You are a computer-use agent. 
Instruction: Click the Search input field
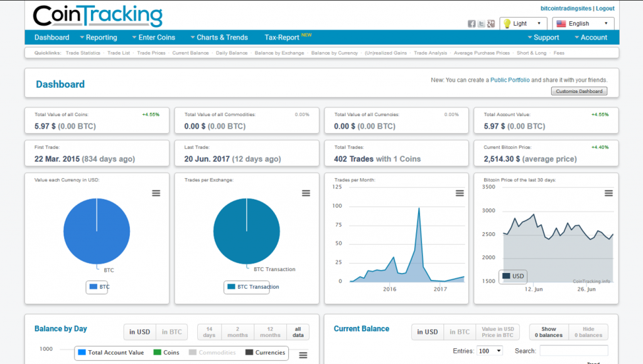(574, 351)
